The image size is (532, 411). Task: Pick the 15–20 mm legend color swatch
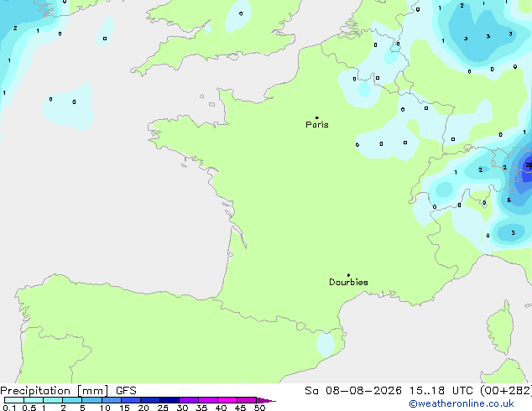[131, 400]
